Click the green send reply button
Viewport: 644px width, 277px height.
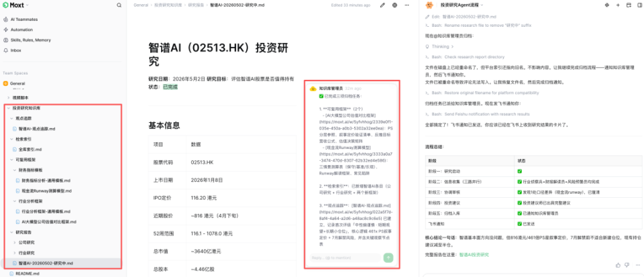(388, 258)
